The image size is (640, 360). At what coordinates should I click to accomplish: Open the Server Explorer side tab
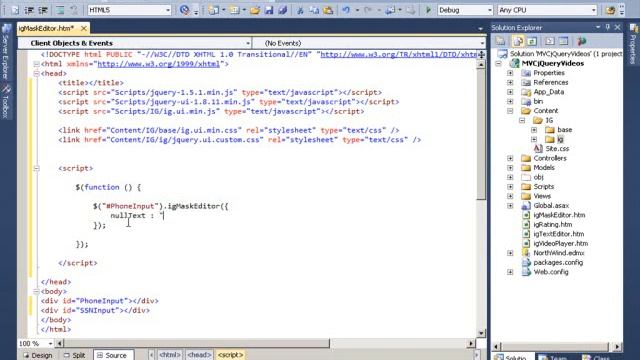[x=6, y=52]
